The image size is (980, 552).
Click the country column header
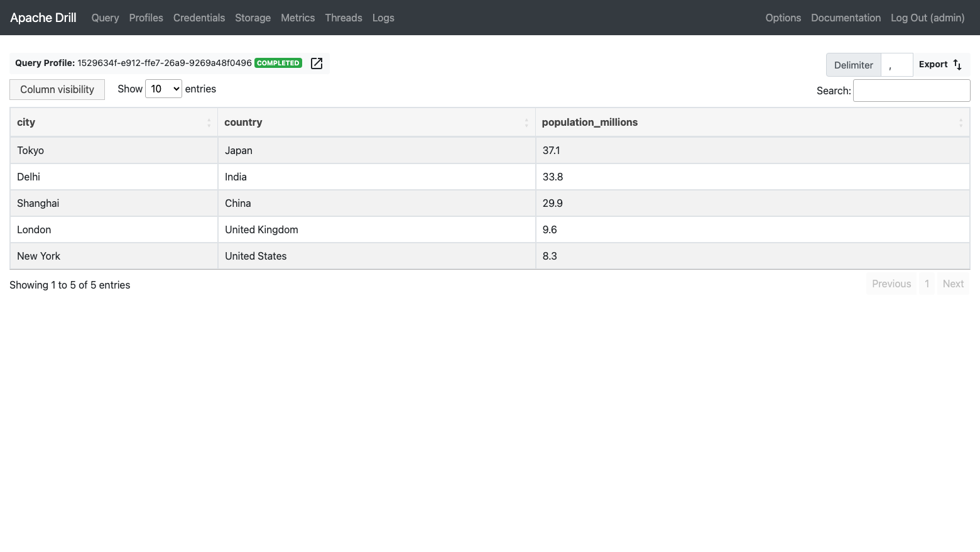tap(376, 122)
